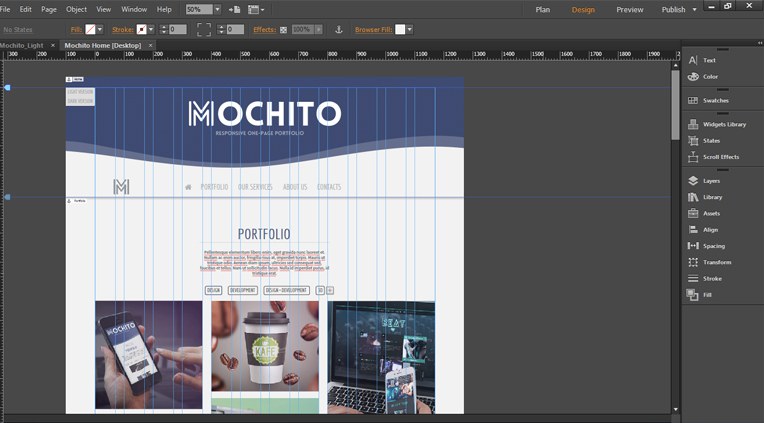764x423 pixels.
Task: Open the Transform panel
Action: coord(716,262)
